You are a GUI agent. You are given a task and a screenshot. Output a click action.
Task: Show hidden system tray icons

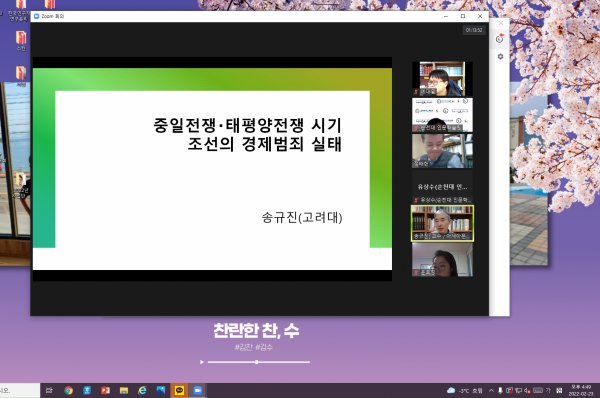(x=491, y=390)
